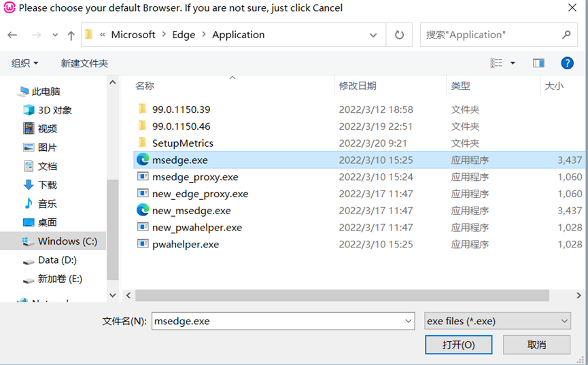Open recent locations dropdown arrow
Screen dimensions: 588x365
click(x=55, y=35)
